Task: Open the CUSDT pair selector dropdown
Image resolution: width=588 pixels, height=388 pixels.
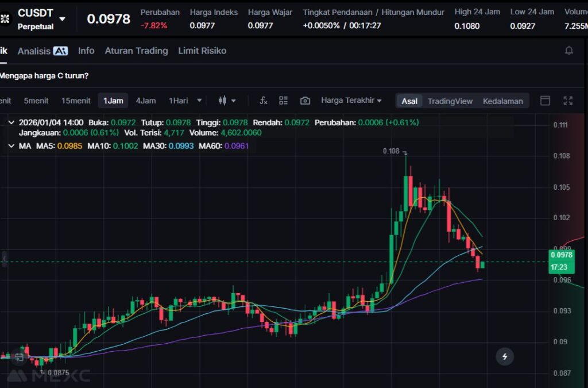Action: click(62, 19)
